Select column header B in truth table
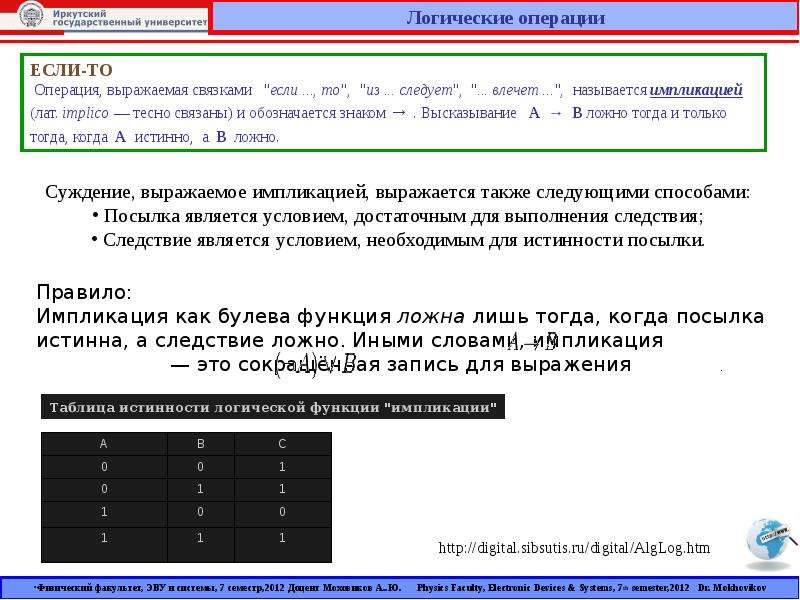The width and height of the screenshot is (800, 600). [201, 444]
